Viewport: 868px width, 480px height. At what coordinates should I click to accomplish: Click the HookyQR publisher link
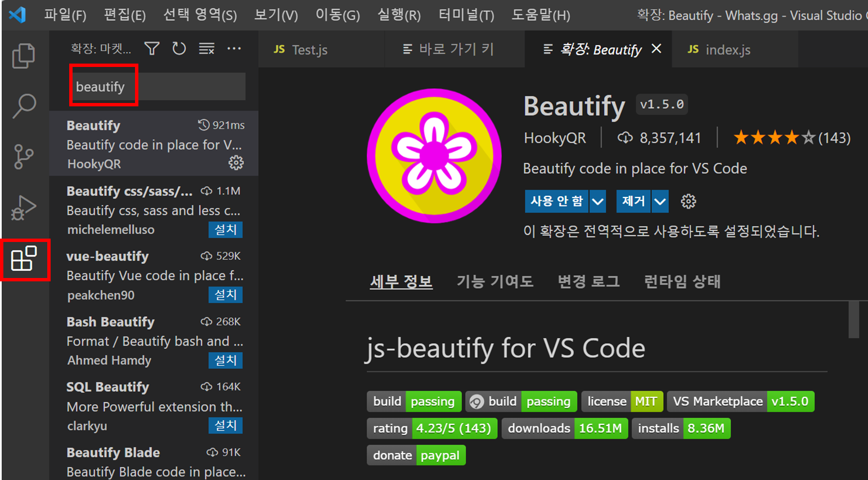pos(555,138)
